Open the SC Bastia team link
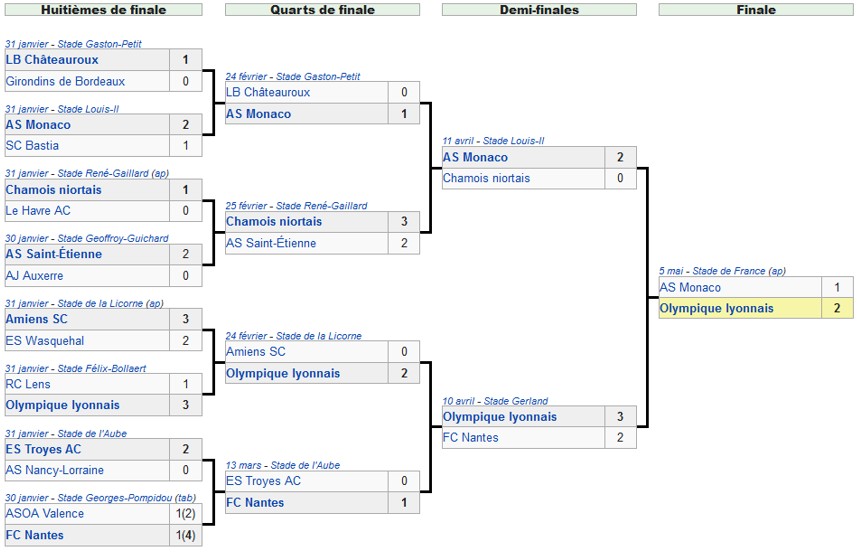 point(32,146)
